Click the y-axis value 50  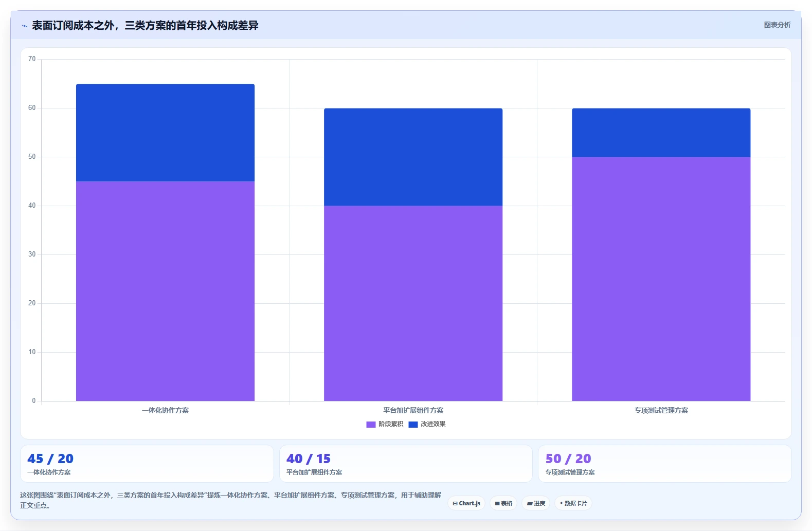[32, 157]
